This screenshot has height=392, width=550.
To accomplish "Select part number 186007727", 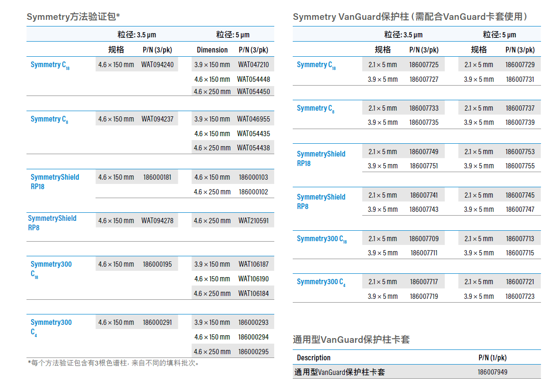I will click(424, 79).
